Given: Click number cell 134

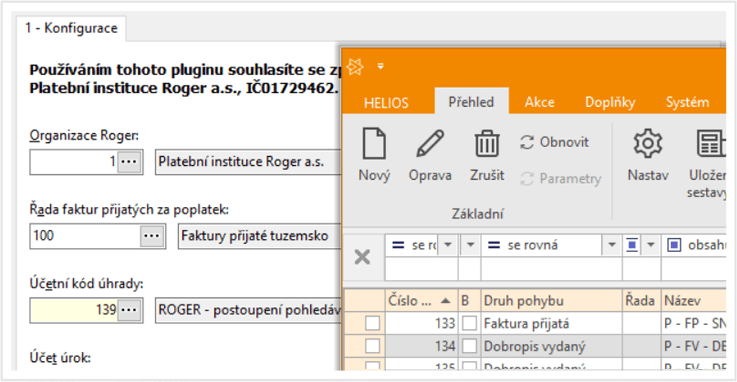Looking at the screenshot, I should coord(421,346).
